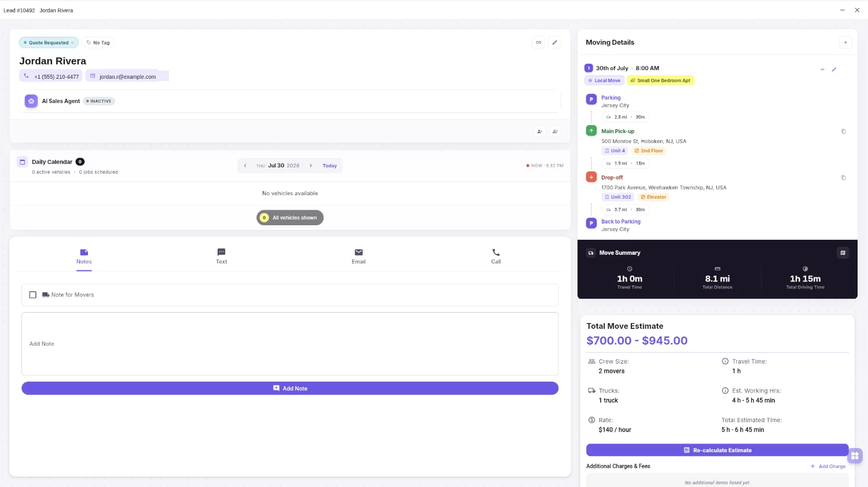The width and height of the screenshot is (868, 487).
Task: Click the Local Move tag
Action: (x=604, y=80)
